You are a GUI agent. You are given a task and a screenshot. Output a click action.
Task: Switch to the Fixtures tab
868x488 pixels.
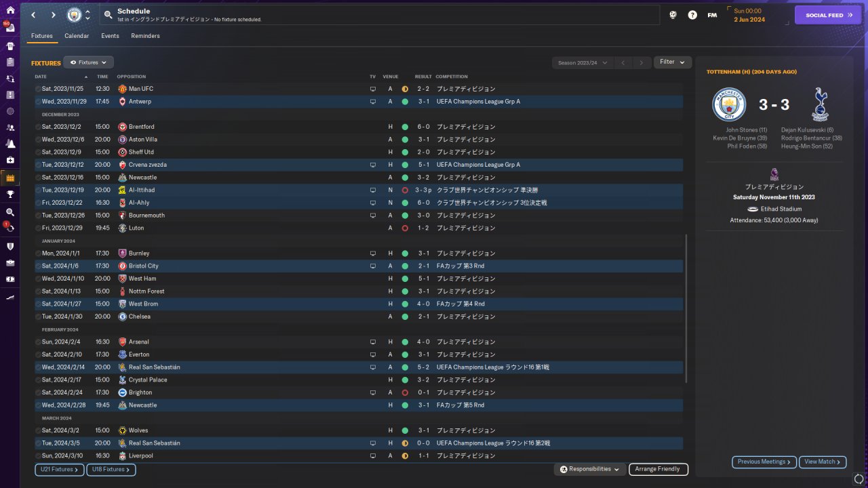42,36
